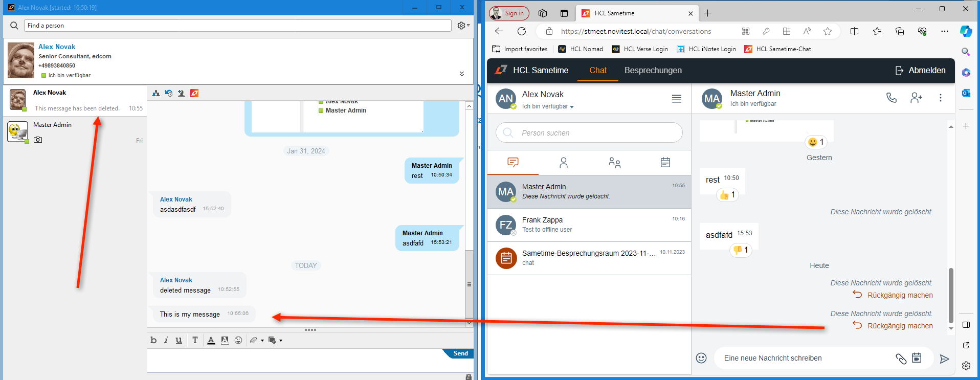Open emoji picker in web chat
The image size is (980, 380).
point(701,358)
